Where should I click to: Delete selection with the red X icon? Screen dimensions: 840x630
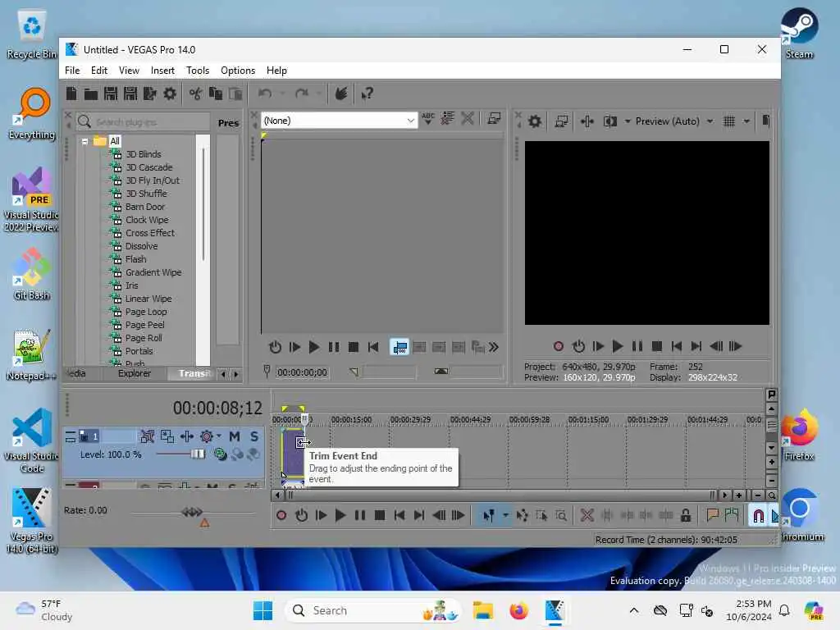pos(587,515)
